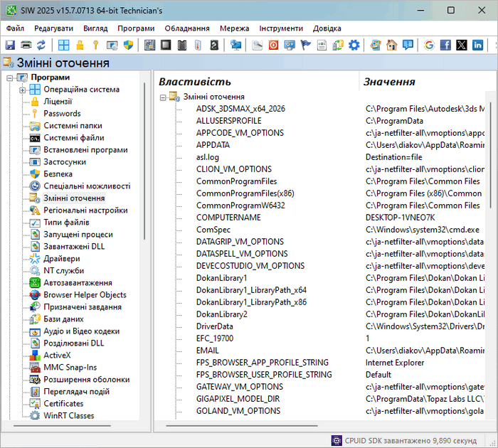This screenshot has height=448, width=498.
Task: Select Passwords in the tree
Action: click(63, 114)
